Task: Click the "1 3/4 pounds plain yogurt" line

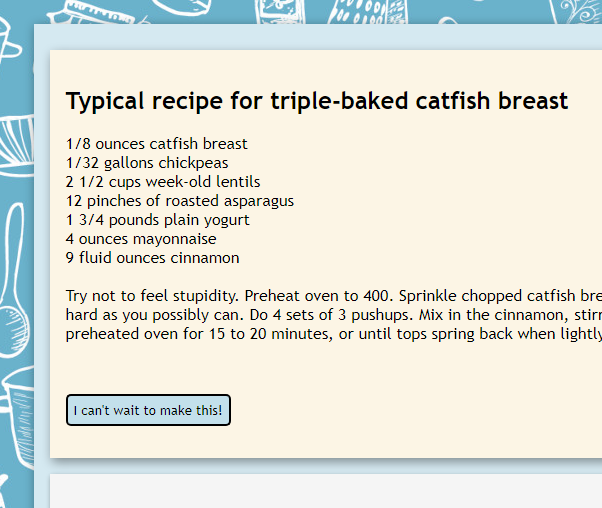Action: (x=158, y=220)
